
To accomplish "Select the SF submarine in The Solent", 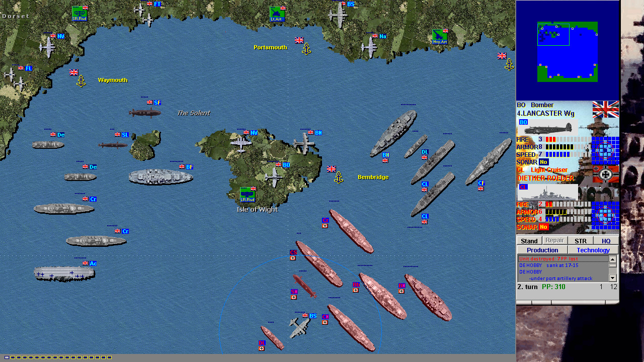I will [x=146, y=112].
